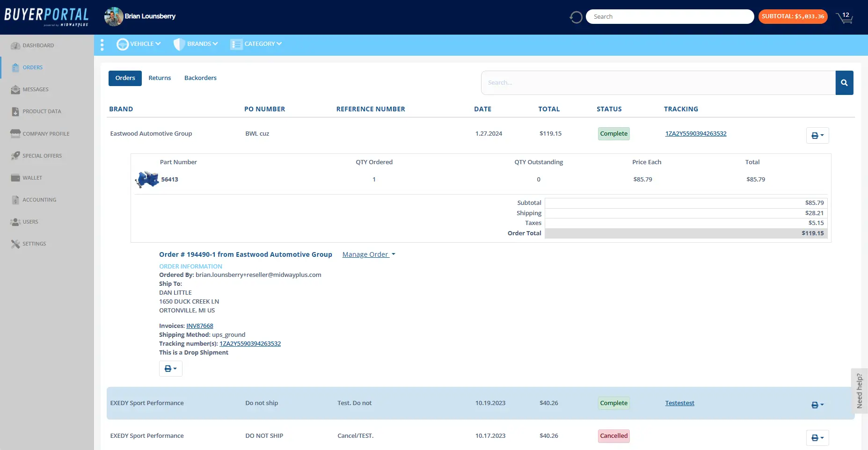This screenshot has width=868, height=450.
Task: Click the Subtotal $5,033.36 button
Action: (x=793, y=16)
